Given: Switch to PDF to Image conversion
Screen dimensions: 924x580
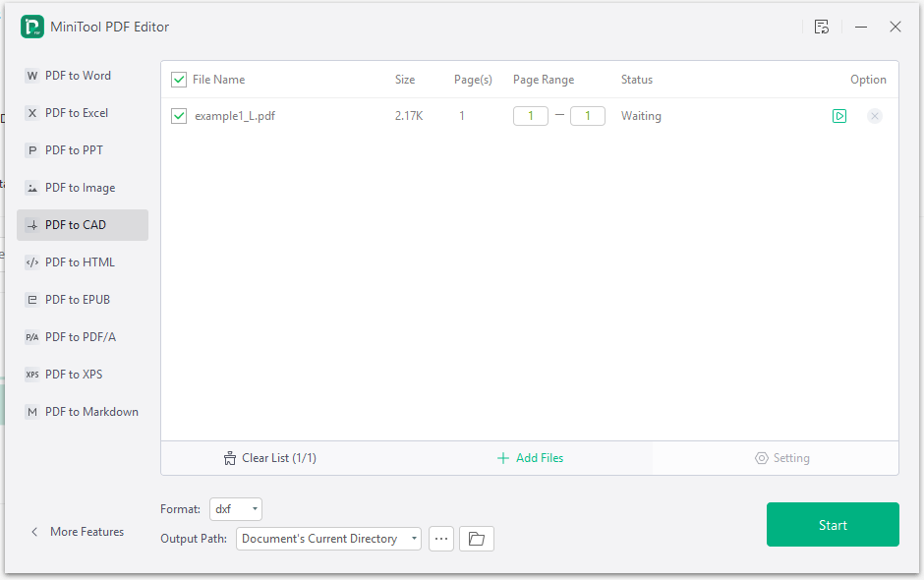Looking at the screenshot, I should click(83, 188).
